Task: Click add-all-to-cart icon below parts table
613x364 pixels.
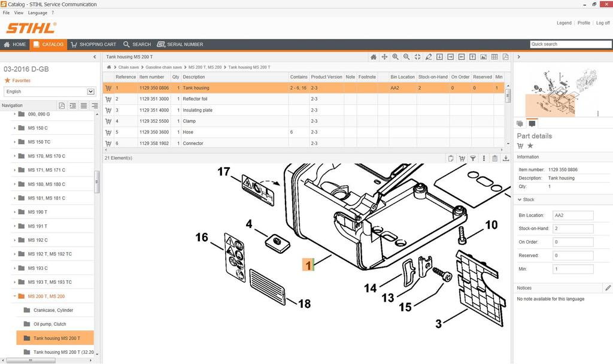Action: (462, 158)
